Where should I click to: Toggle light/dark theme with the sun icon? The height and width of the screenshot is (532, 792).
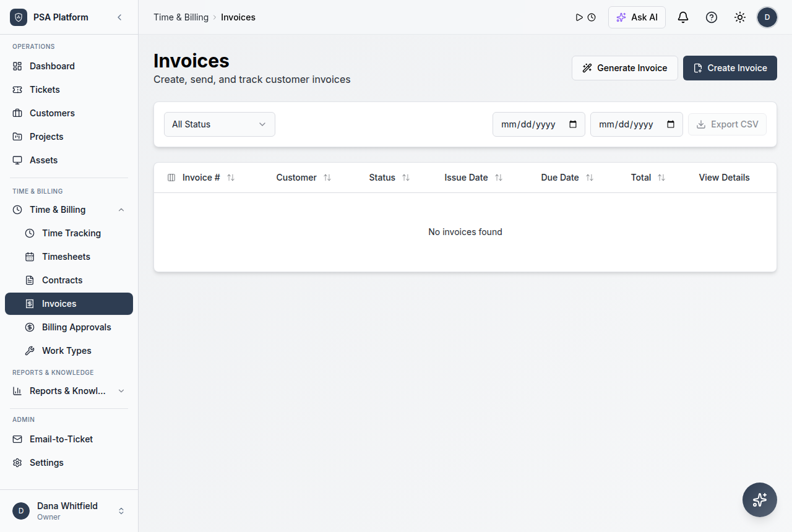click(x=740, y=17)
